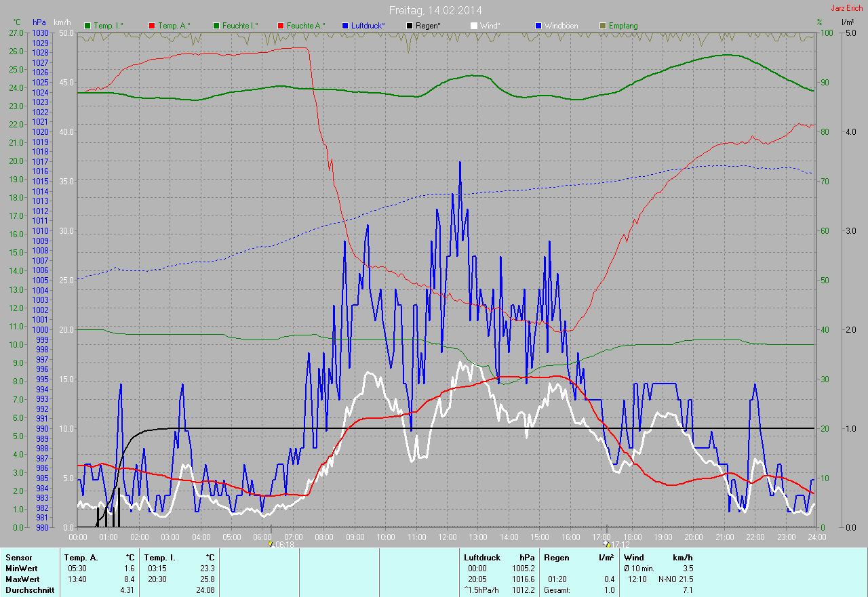Viewport: 868px width, 597px height.
Task: Click the '12:00' time axis label
Action: (x=448, y=537)
